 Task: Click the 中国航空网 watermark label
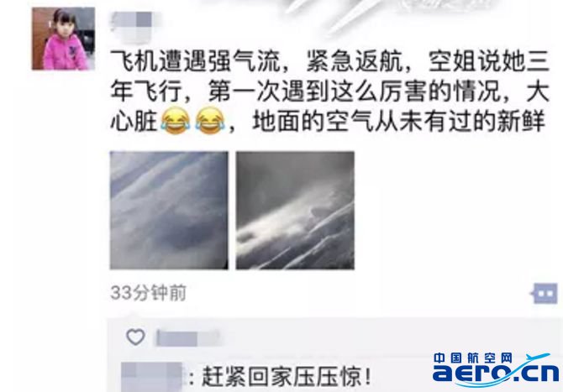(472, 358)
